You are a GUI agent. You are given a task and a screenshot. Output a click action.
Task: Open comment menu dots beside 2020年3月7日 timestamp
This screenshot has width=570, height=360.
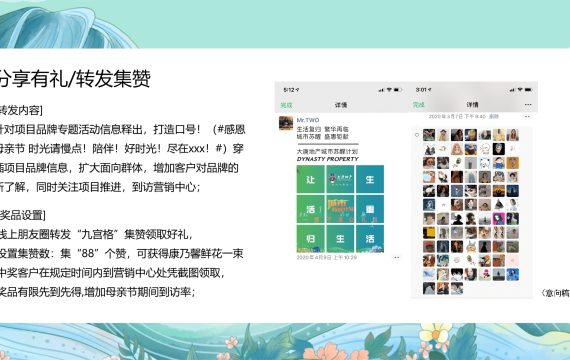click(527, 116)
